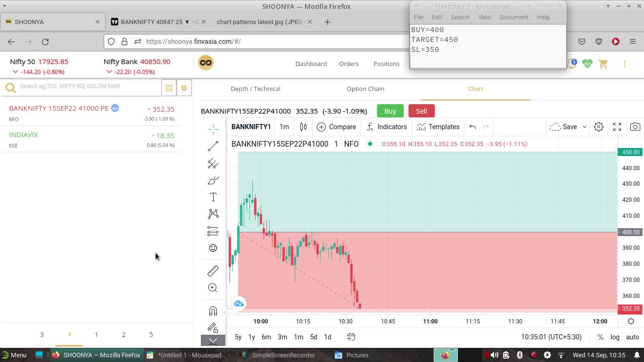Open the three-dot more options menu
The image size is (644, 362).
[624, 64]
